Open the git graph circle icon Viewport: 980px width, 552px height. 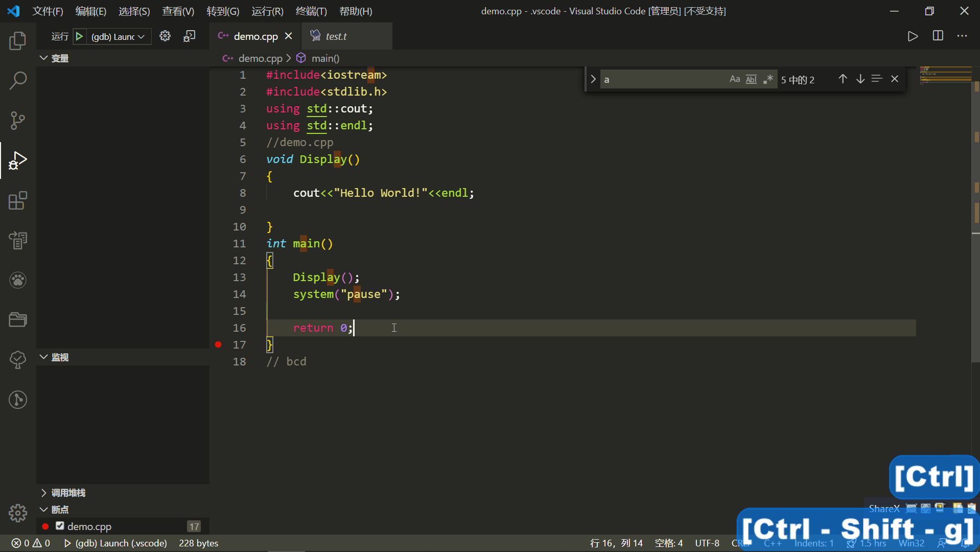point(18,400)
